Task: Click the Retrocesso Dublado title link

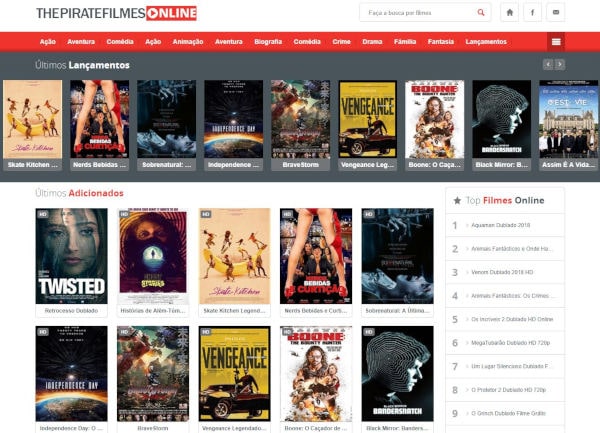Action: click(x=72, y=311)
